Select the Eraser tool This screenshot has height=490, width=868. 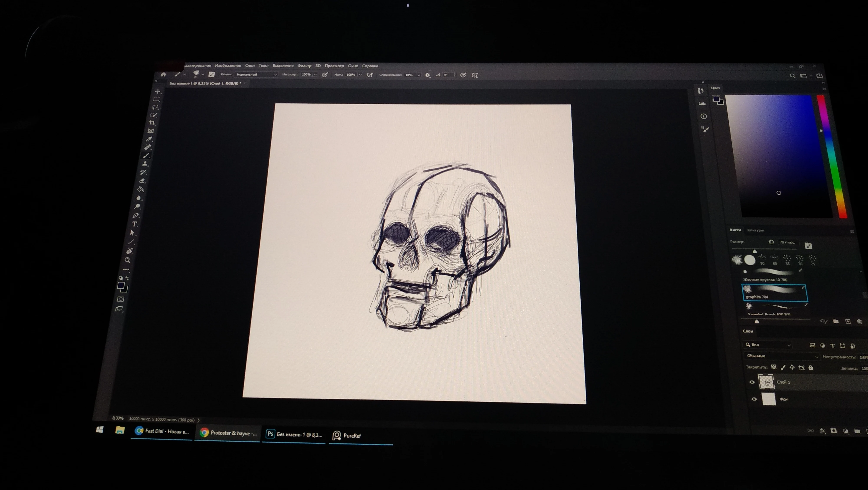143,181
